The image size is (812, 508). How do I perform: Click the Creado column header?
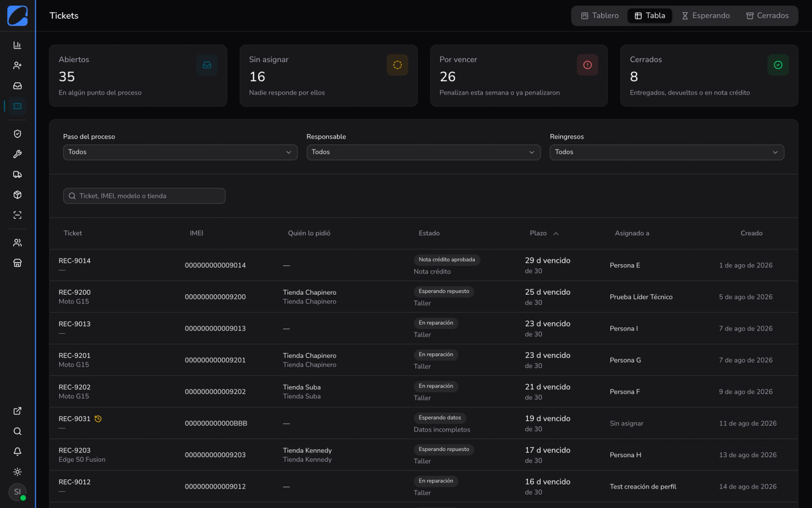(x=751, y=233)
